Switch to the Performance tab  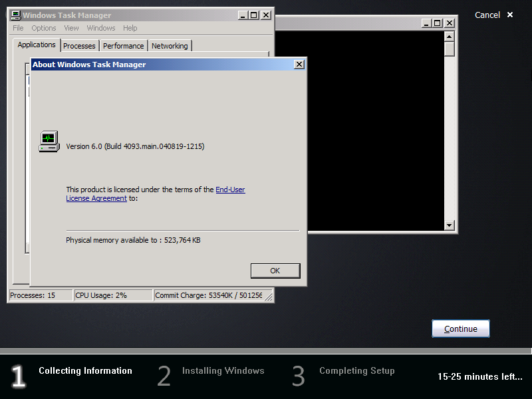click(124, 46)
